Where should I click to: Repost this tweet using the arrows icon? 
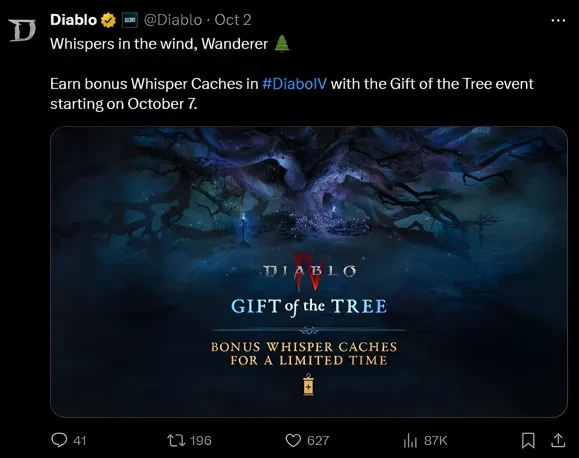point(176,440)
